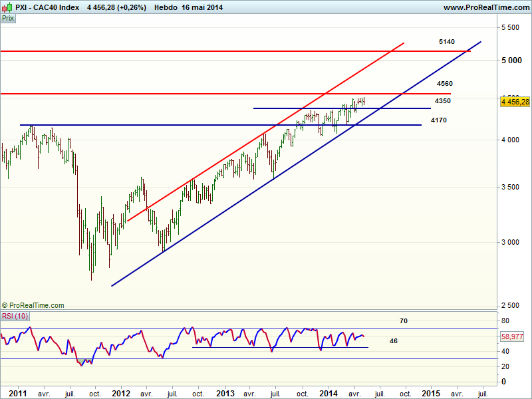Select the 5140 resistance level label
532x399 pixels.
[x=446, y=42]
